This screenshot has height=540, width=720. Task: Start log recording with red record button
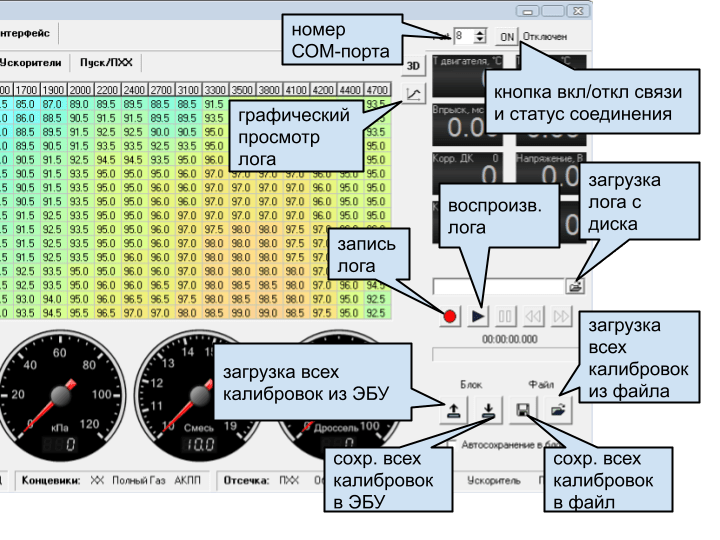(450, 317)
